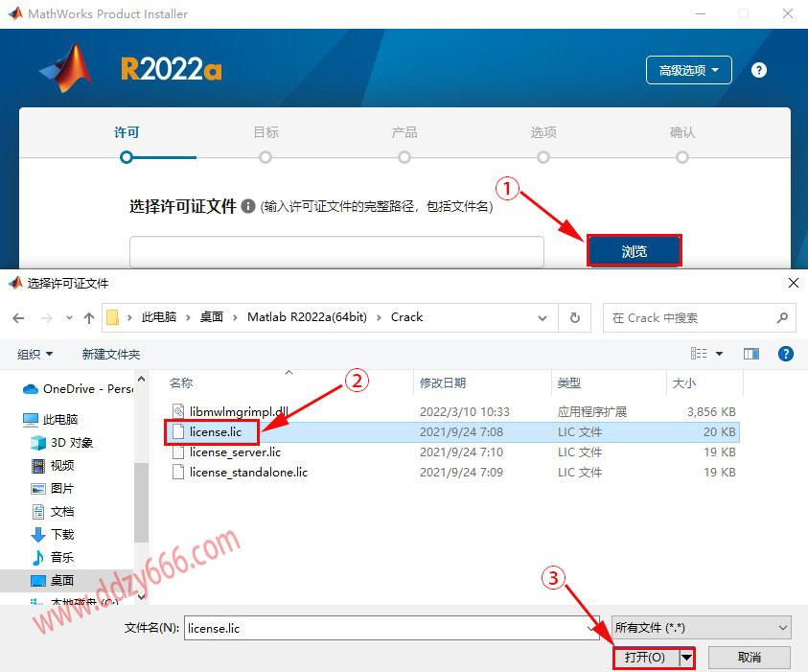Click the 3,856 KB size cell

tap(711, 412)
